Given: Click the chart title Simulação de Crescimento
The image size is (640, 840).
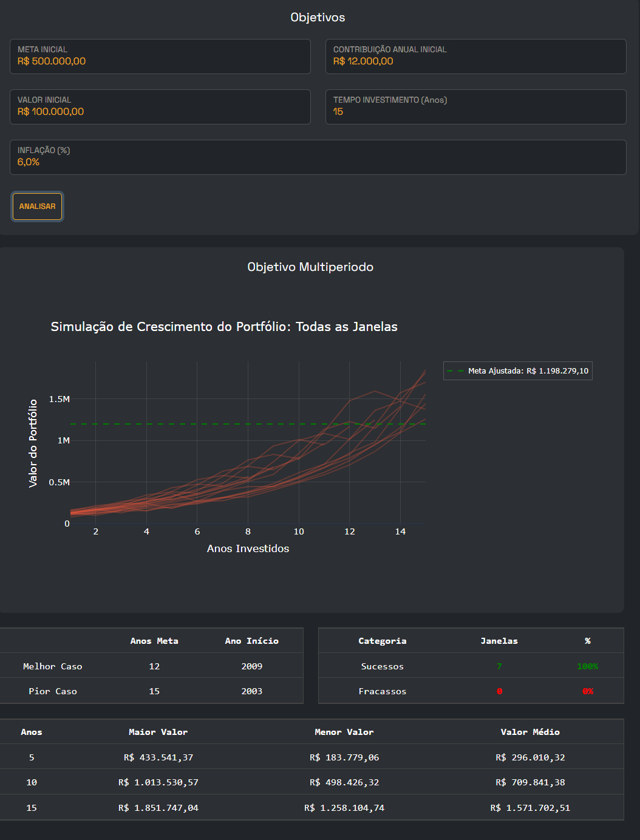Looking at the screenshot, I should (x=224, y=327).
